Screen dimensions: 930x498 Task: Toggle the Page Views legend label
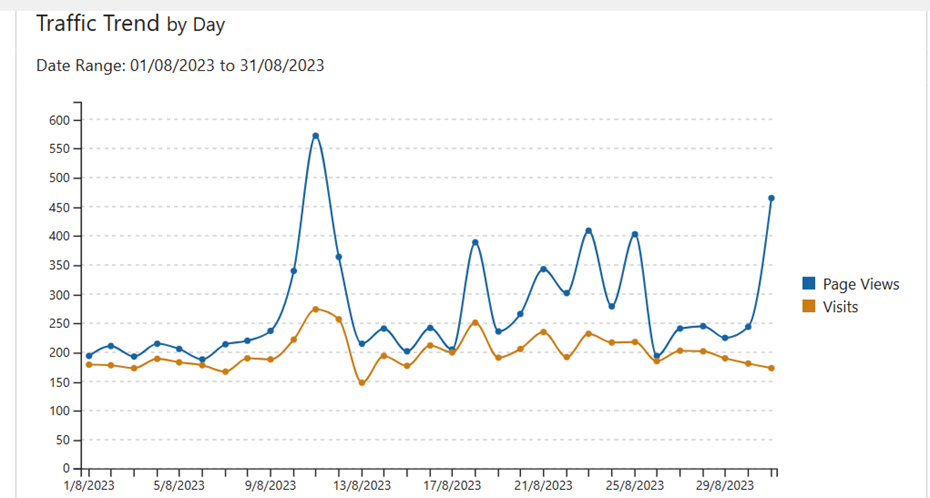coord(859,284)
